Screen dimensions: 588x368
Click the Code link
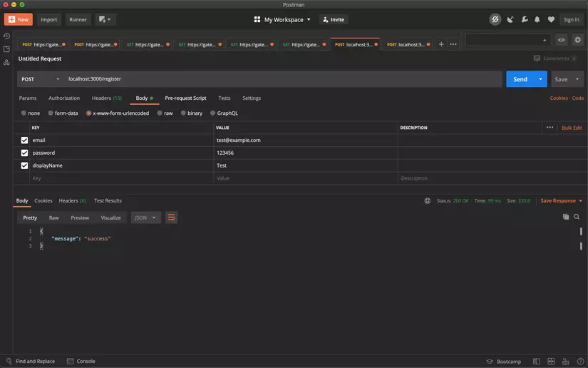577,98
